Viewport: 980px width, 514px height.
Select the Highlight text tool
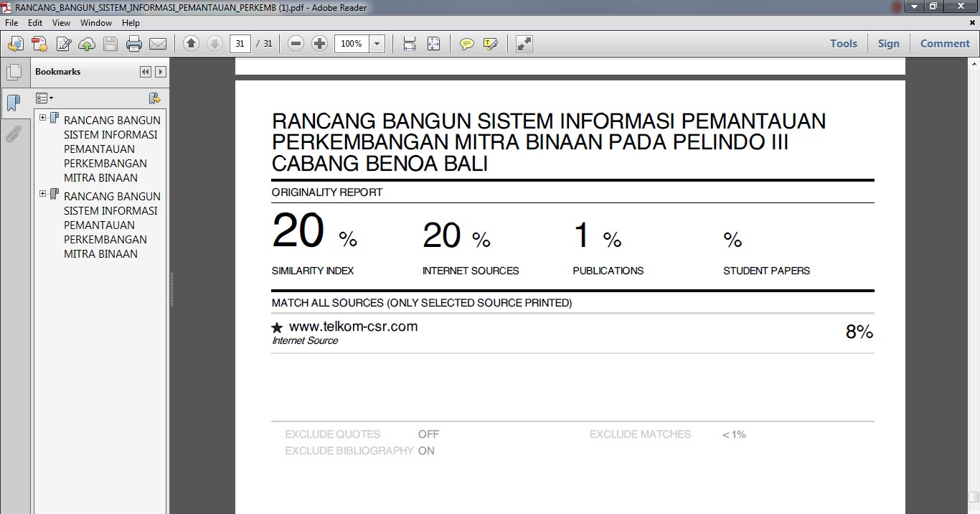point(491,44)
